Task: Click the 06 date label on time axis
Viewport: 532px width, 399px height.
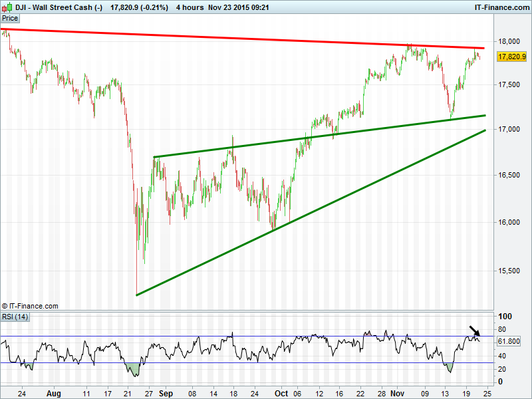Action: [x=297, y=394]
